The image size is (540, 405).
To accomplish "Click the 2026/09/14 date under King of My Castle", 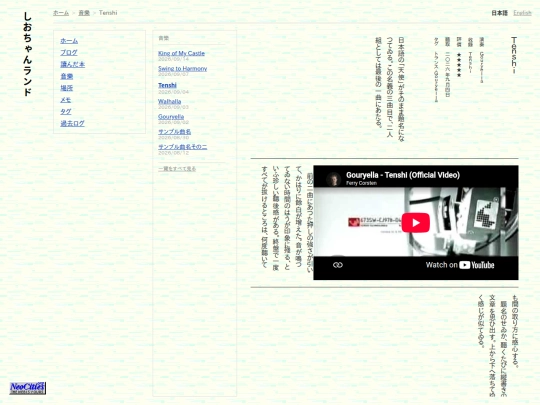I will 173,59.
